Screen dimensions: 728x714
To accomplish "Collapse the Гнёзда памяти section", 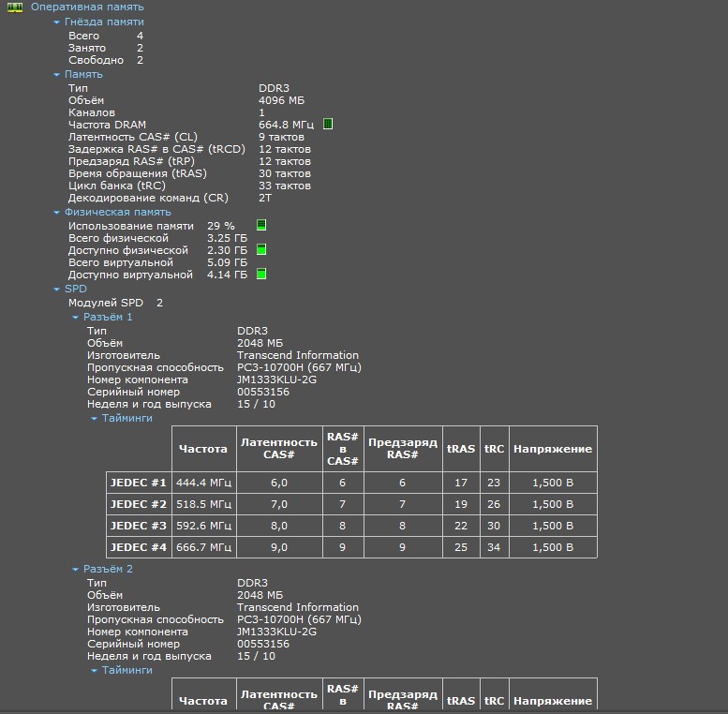I will (x=56, y=22).
